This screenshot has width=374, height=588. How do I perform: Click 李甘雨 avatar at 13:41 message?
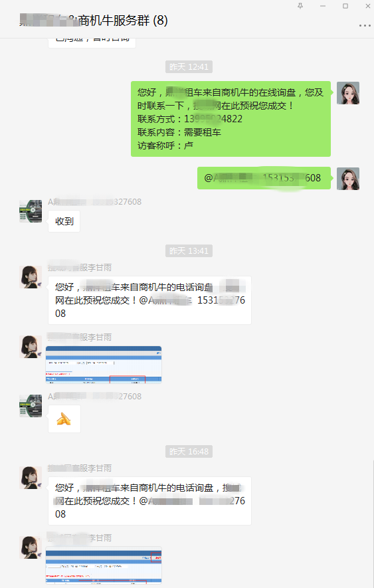click(x=31, y=277)
